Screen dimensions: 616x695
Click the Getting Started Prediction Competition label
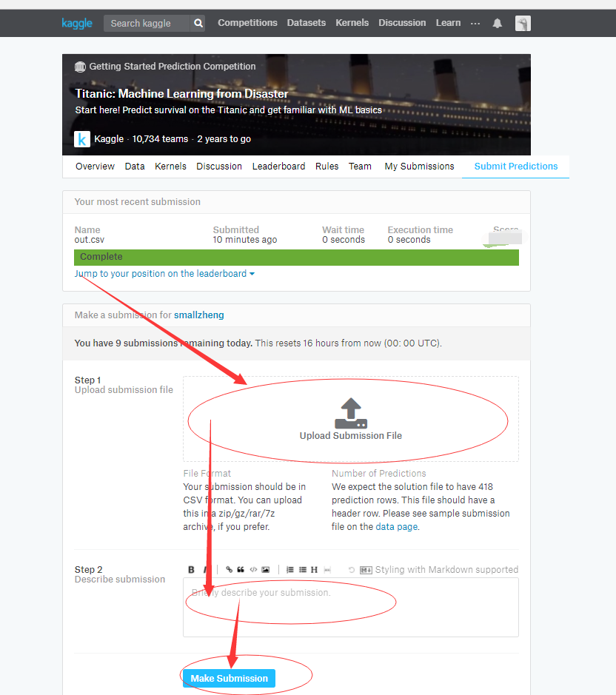[x=173, y=67]
